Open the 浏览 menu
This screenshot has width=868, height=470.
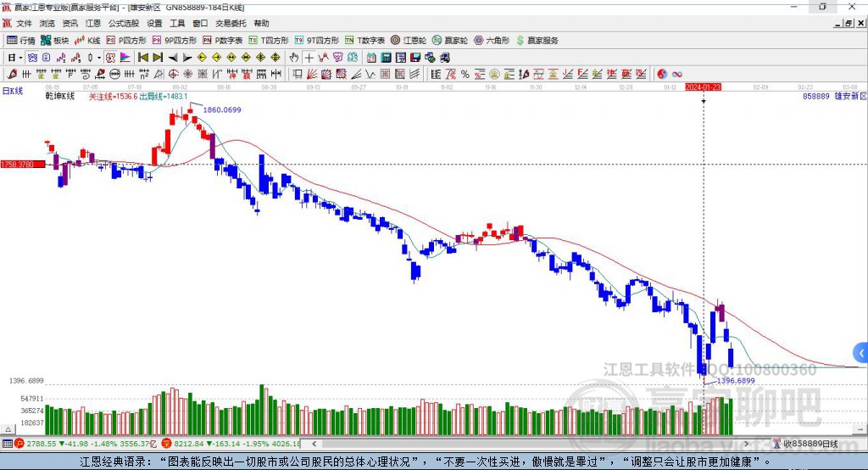pyautogui.click(x=47, y=23)
